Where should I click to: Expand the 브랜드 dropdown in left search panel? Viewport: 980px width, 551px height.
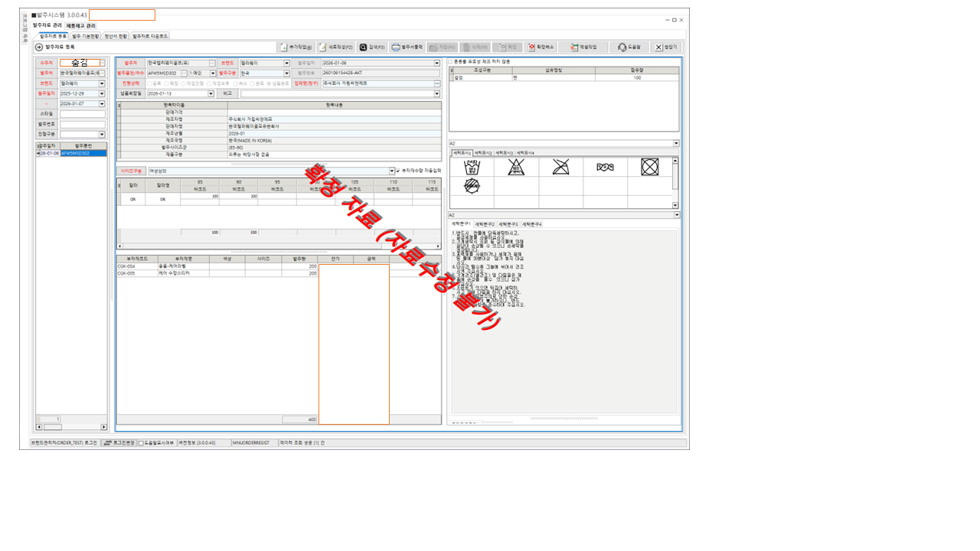pos(102,83)
